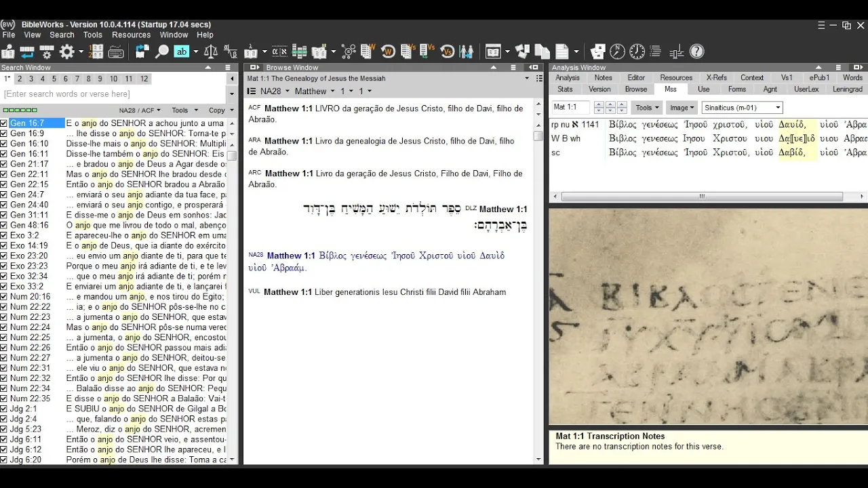Toggle the Gen 48:16 checkbox
868x488 pixels.
coord(4,225)
